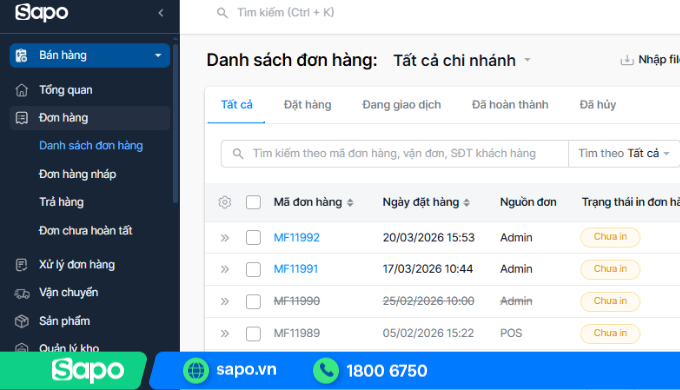Viewport: 680px width, 390px height.
Task: Switch to the Đang giao dịch tab
Action: [x=402, y=105]
